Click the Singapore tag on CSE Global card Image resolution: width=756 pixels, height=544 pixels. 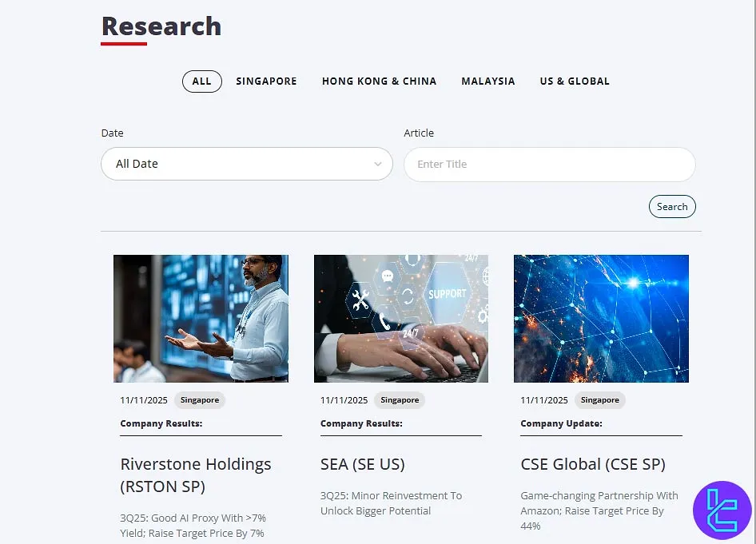[x=599, y=399]
